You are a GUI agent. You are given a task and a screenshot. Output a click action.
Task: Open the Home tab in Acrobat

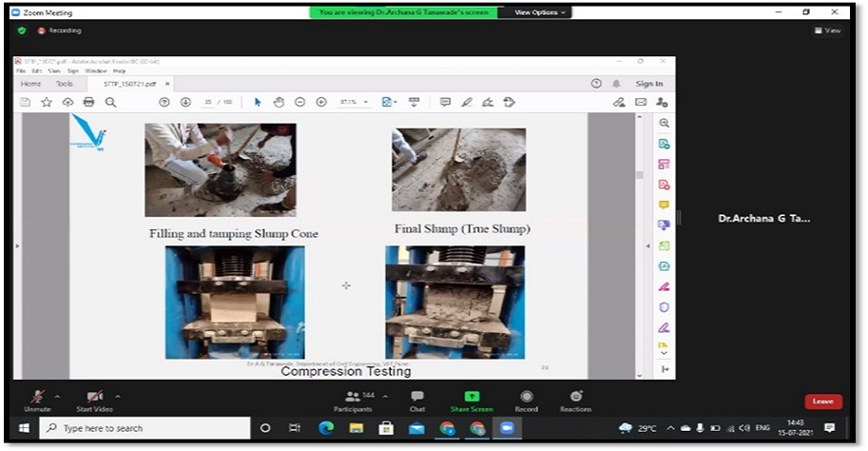point(31,84)
